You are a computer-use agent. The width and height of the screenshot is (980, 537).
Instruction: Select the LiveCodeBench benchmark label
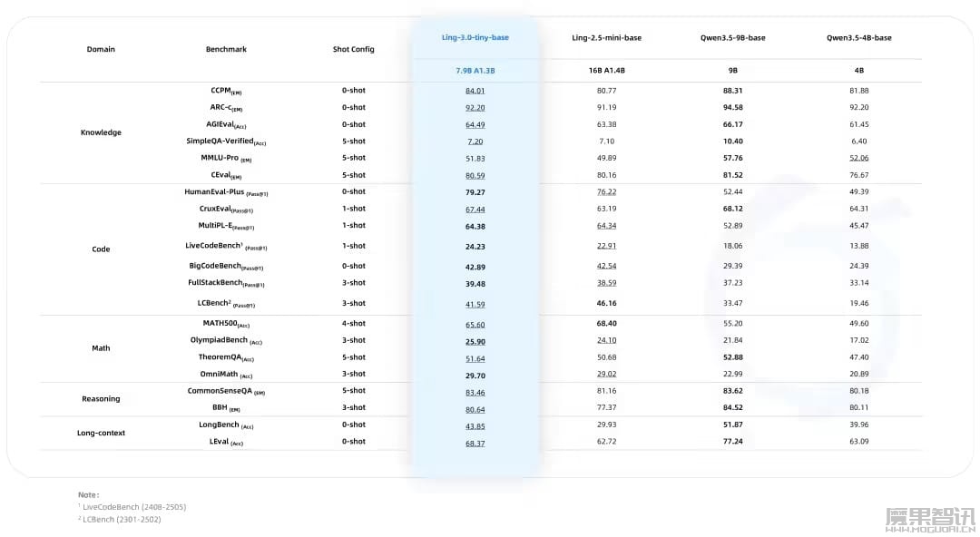coord(226,247)
